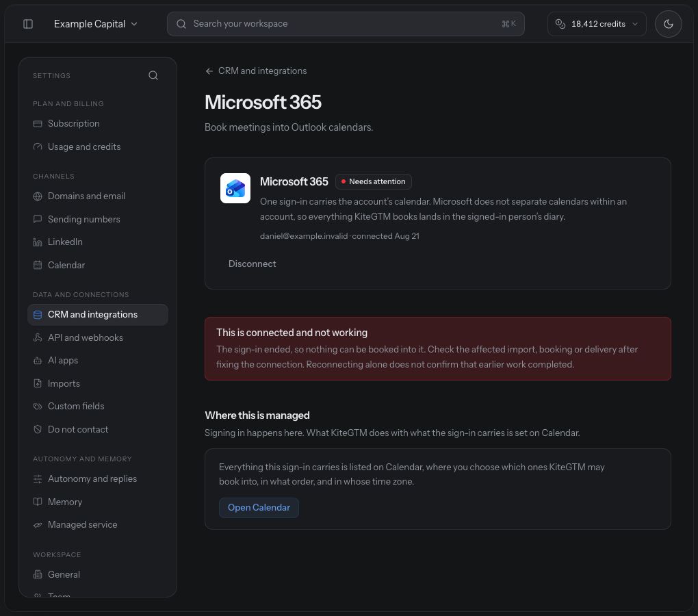698x616 pixels.
Task: Click the settings search magnifier icon
Action: coord(153,75)
